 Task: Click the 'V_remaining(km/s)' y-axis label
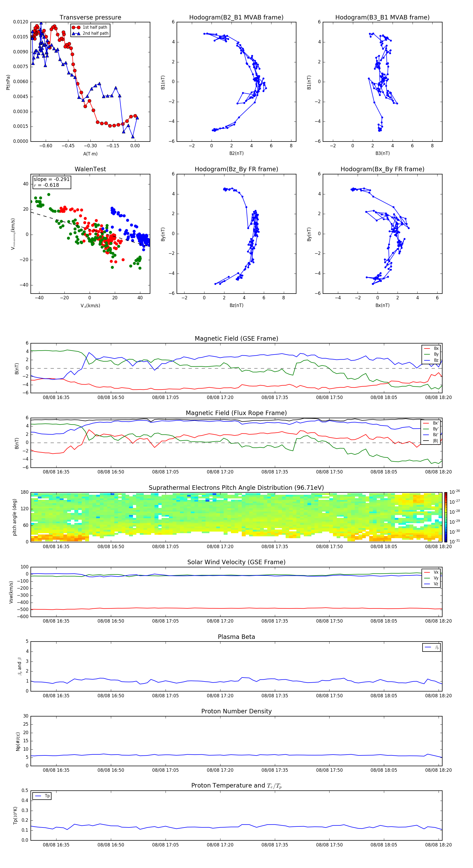coord(13,234)
